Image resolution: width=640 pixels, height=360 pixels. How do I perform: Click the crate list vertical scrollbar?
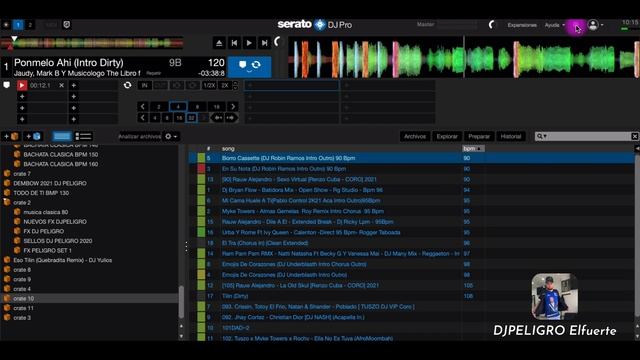click(x=181, y=302)
